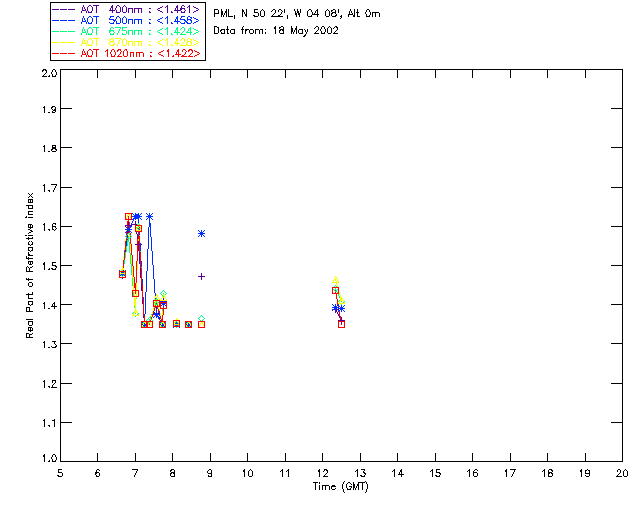Select the hour 15 time axis label

click(x=435, y=473)
